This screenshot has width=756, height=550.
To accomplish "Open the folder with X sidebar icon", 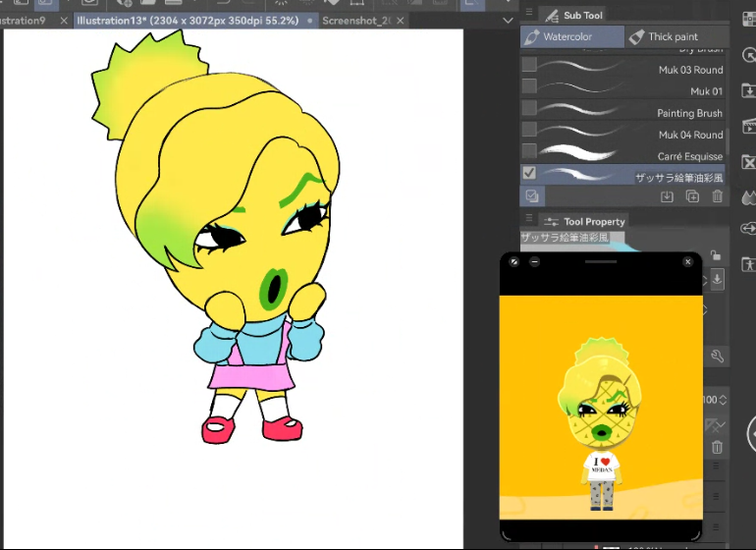I will click(749, 162).
